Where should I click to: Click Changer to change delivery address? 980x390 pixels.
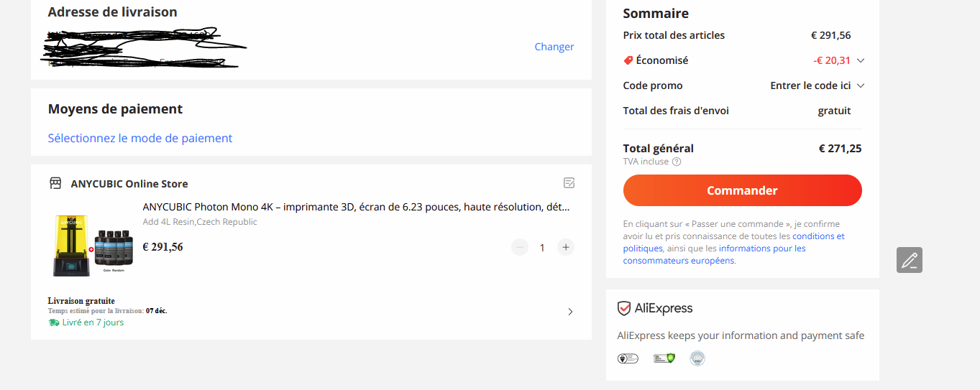pos(554,47)
